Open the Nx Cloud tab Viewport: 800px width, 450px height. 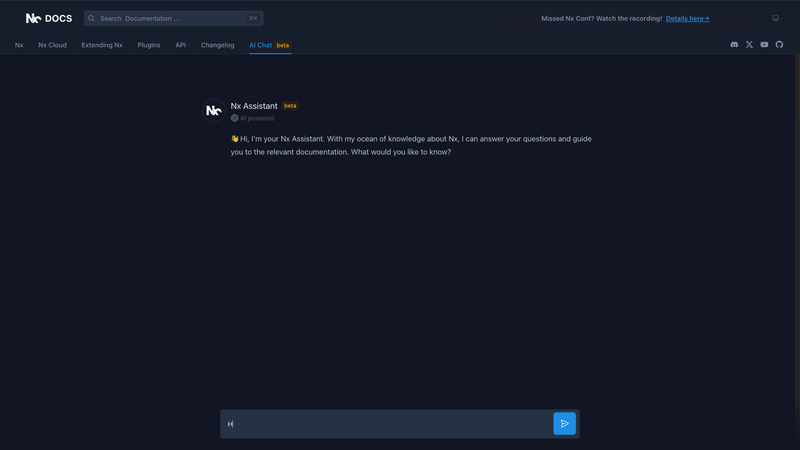52,45
